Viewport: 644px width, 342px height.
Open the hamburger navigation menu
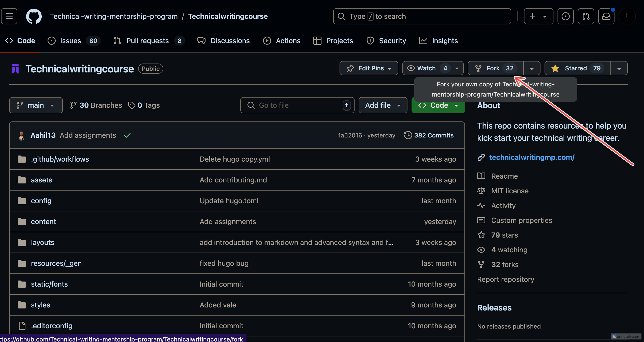coord(9,16)
